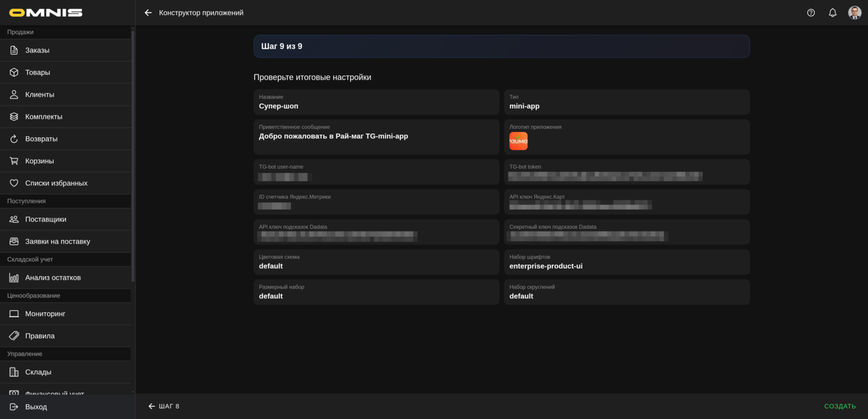The image size is (868, 419).
Task: Open Клиенты in the sidebar
Action: tap(40, 95)
